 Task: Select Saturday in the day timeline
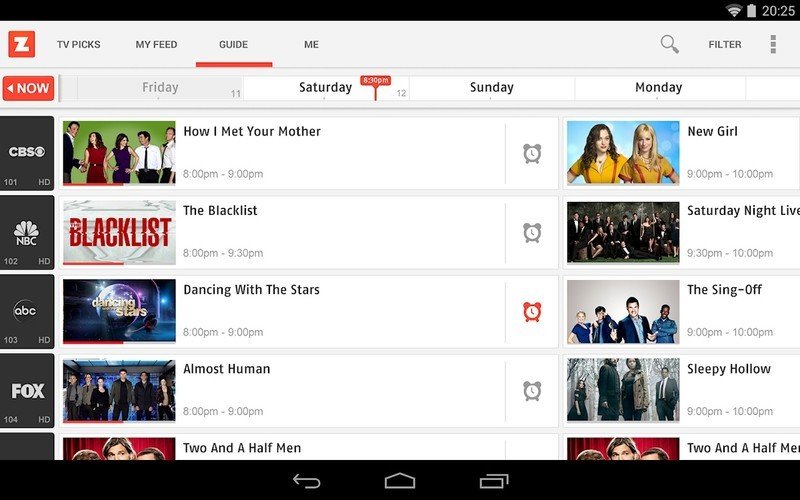[x=326, y=87]
